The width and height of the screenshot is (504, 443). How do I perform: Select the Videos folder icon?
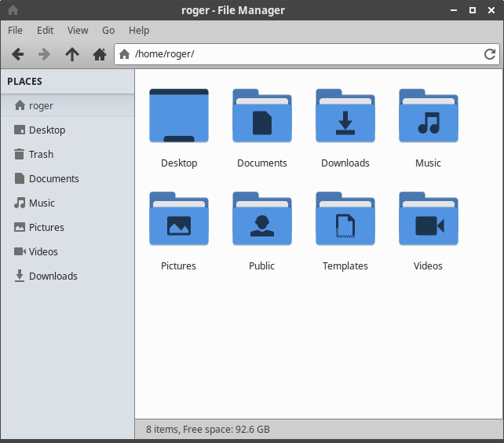[428, 219]
